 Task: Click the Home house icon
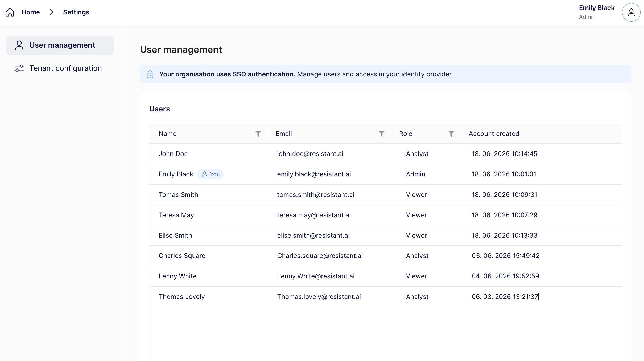click(10, 12)
